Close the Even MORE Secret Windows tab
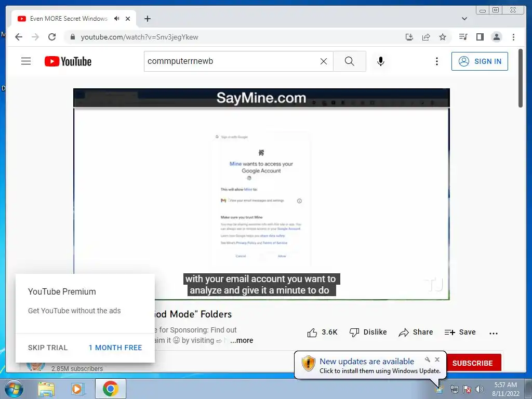Viewport: 532px width, 399px height. [128, 19]
